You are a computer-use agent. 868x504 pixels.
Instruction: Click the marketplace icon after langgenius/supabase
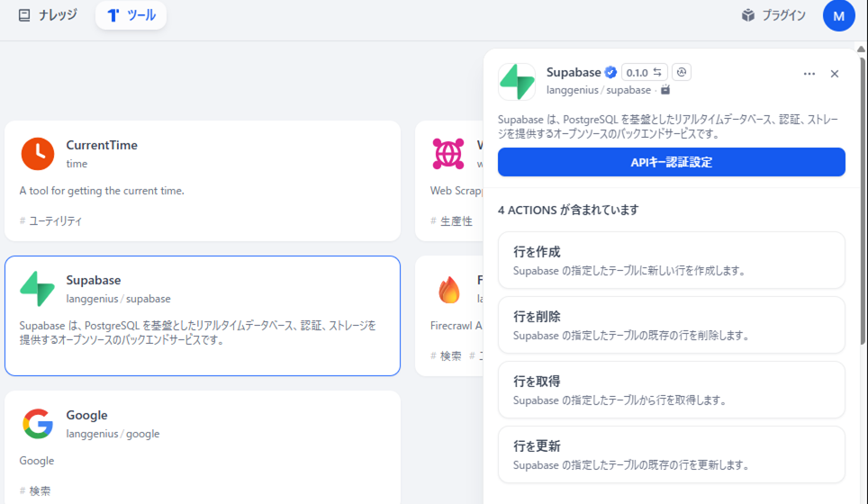click(x=665, y=90)
